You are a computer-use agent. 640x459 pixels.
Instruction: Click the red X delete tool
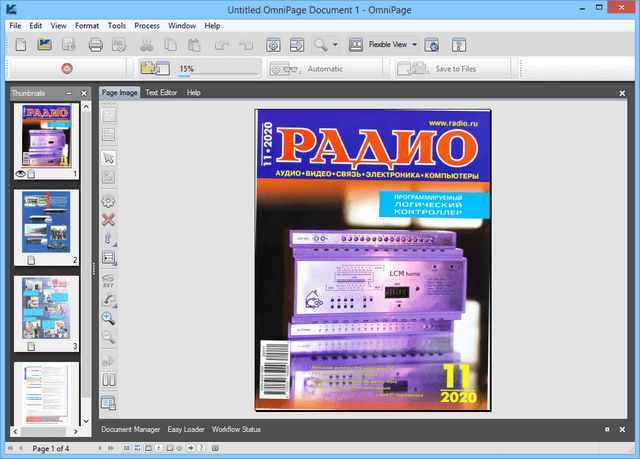109,219
